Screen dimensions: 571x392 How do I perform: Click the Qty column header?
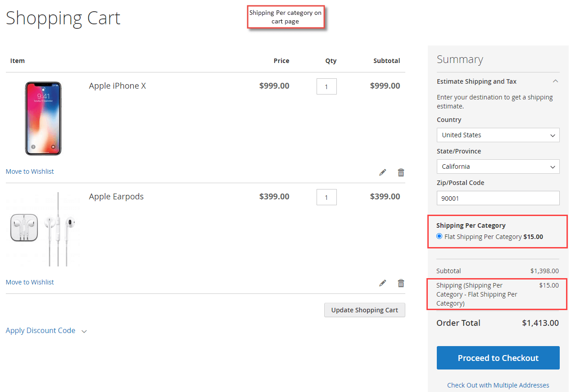click(x=331, y=61)
